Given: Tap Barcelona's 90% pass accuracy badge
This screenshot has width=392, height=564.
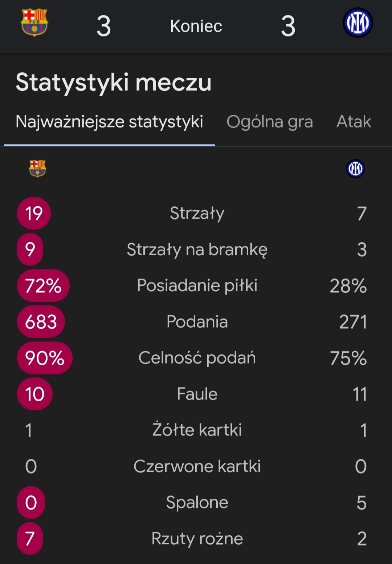Looking at the screenshot, I should pyautogui.click(x=45, y=358).
